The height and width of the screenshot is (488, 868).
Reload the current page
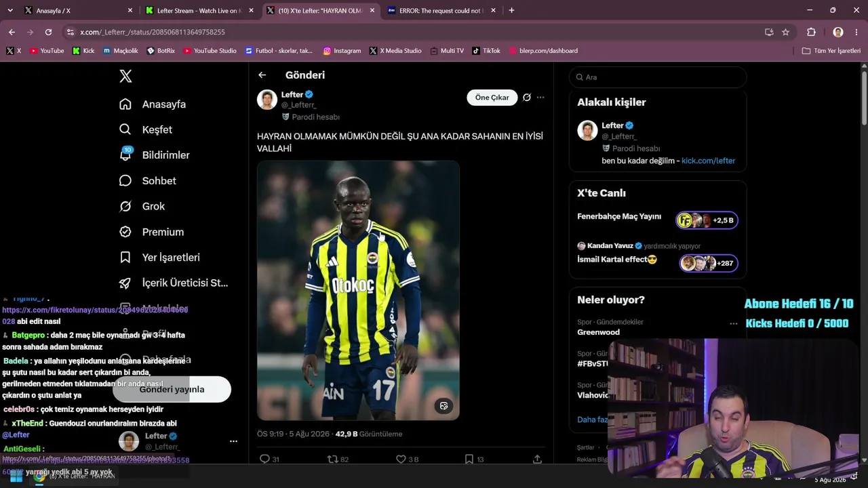click(48, 32)
